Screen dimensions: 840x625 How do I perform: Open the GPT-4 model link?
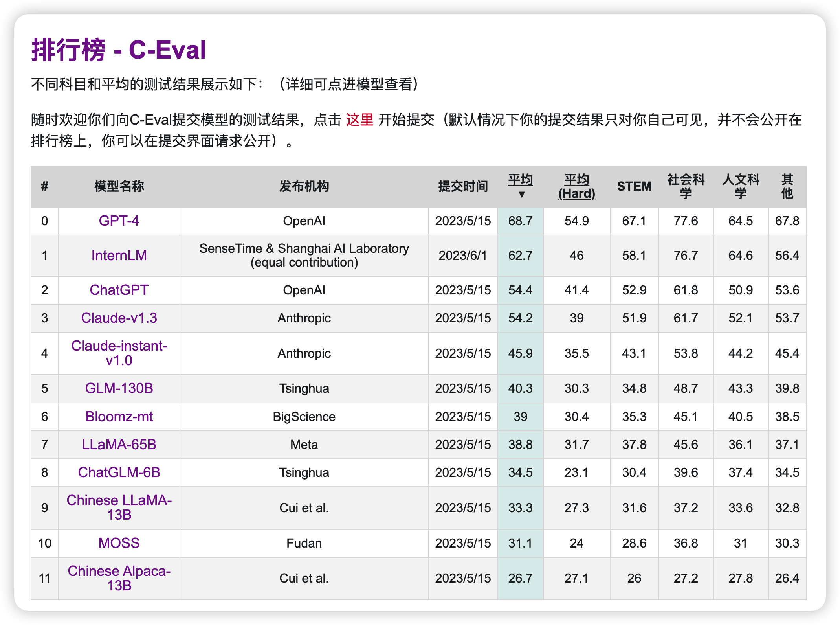[119, 221]
